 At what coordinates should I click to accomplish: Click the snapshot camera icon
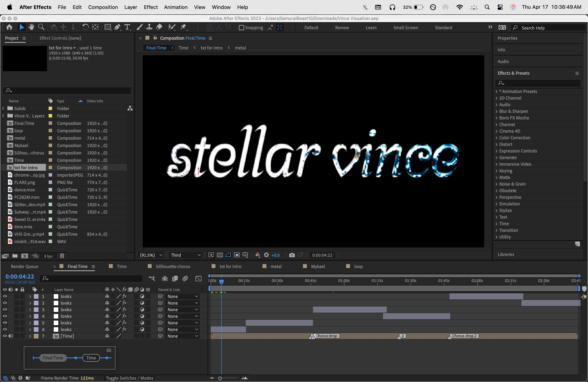[292, 255]
